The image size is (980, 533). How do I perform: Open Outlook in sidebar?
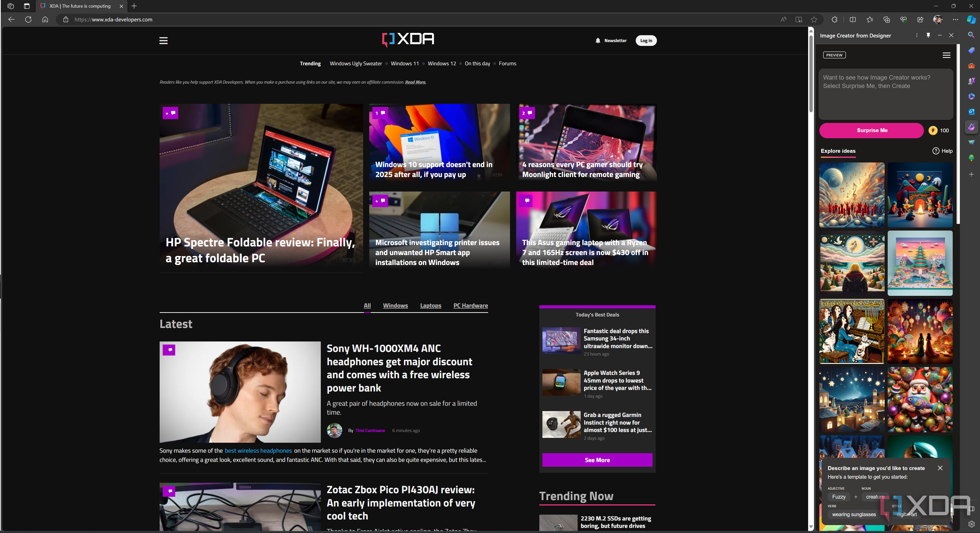971,111
